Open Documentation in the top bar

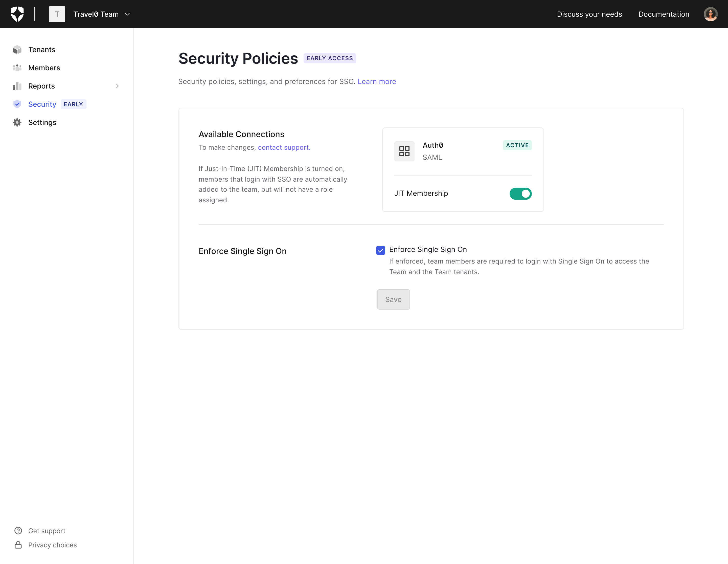click(x=663, y=14)
